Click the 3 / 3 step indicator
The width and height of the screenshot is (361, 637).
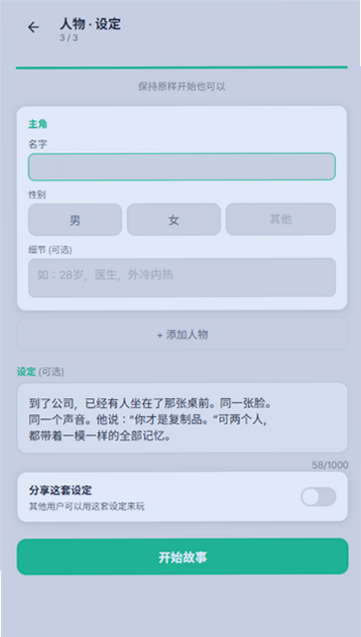click(69, 38)
